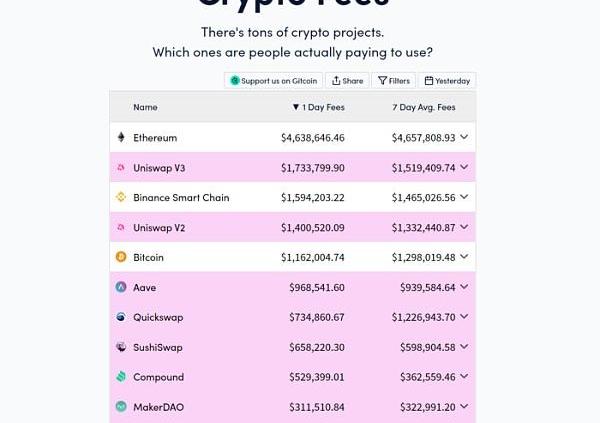Sort by 7 Day Avg. Fees column
Image resolution: width=600 pixels, height=423 pixels.
click(424, 107)
